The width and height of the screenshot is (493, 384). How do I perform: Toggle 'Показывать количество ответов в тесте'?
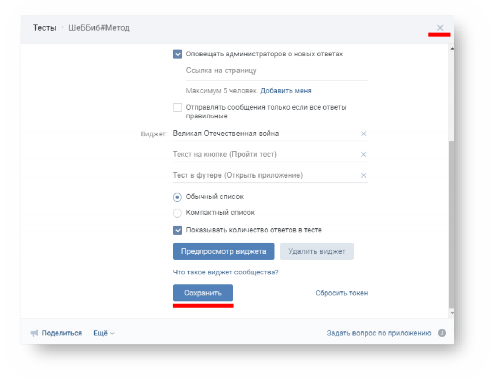(177, 230)
